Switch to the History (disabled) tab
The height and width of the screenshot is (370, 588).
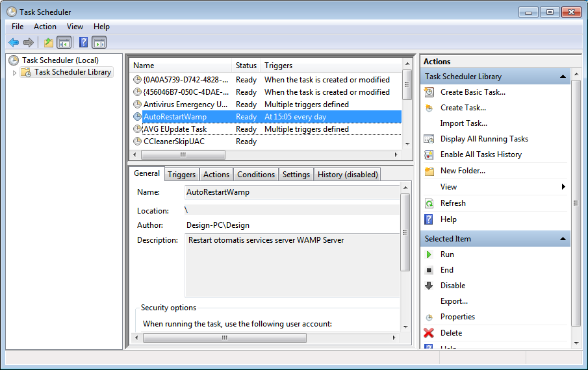pos(348,175)
